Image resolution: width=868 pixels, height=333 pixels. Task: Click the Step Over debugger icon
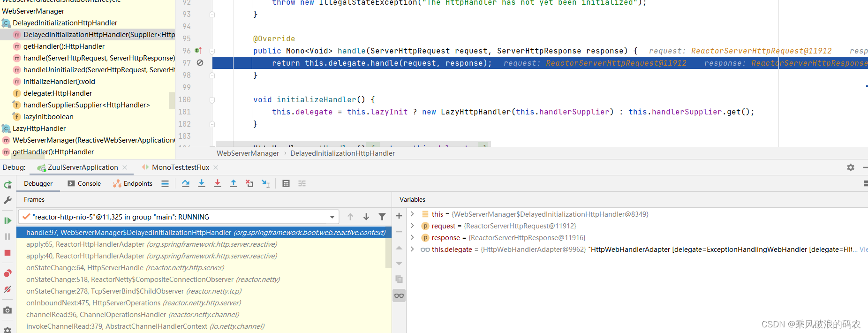(x=186, y=183)
